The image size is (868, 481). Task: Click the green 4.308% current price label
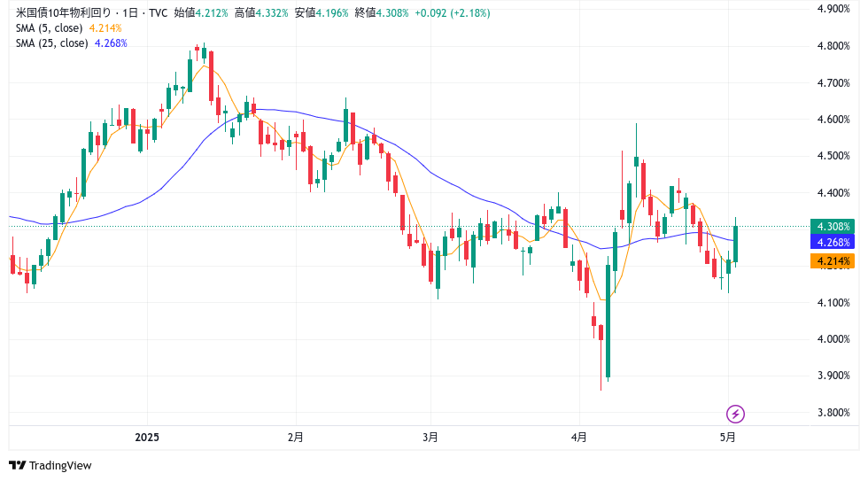833,227
